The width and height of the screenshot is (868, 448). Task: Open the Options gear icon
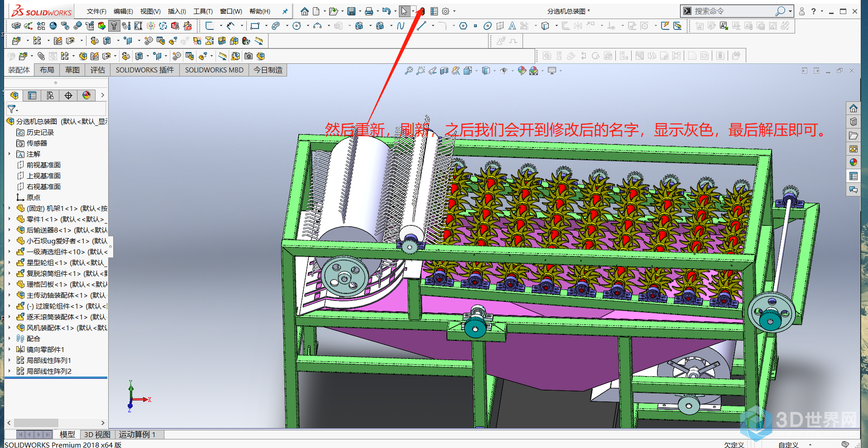[x=446, y=11]
